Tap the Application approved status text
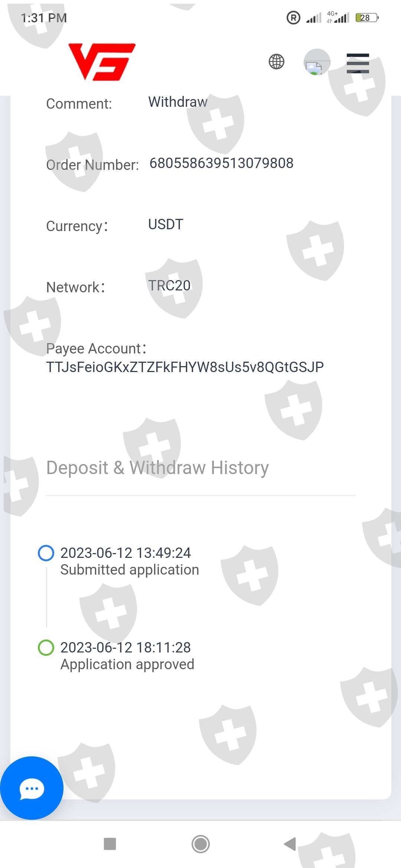401x868 pixels. coord(127,664)
